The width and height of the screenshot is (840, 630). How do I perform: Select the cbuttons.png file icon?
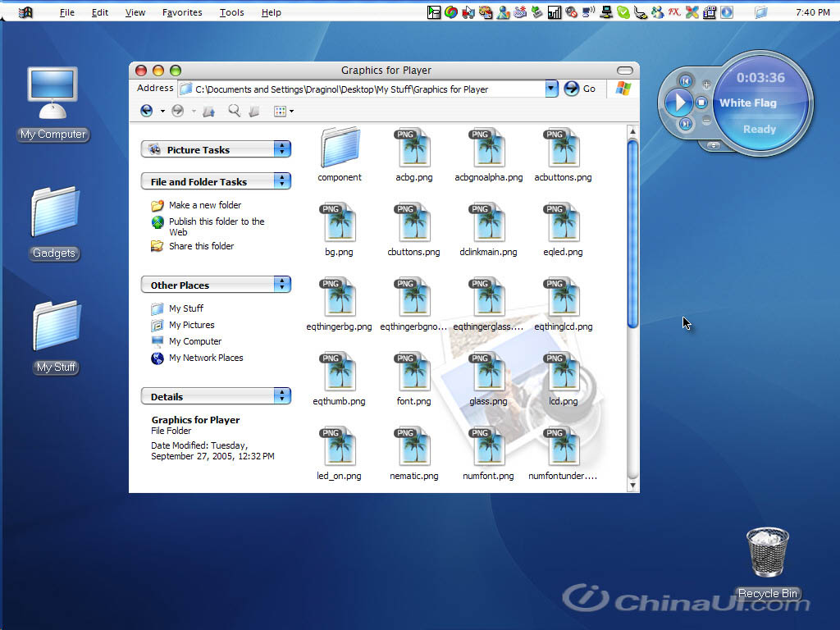[414, 221]
